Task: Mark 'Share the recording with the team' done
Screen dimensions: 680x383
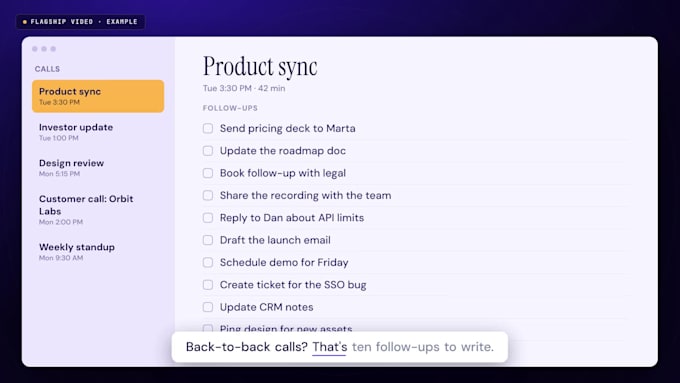Action: tap(208, 195)
